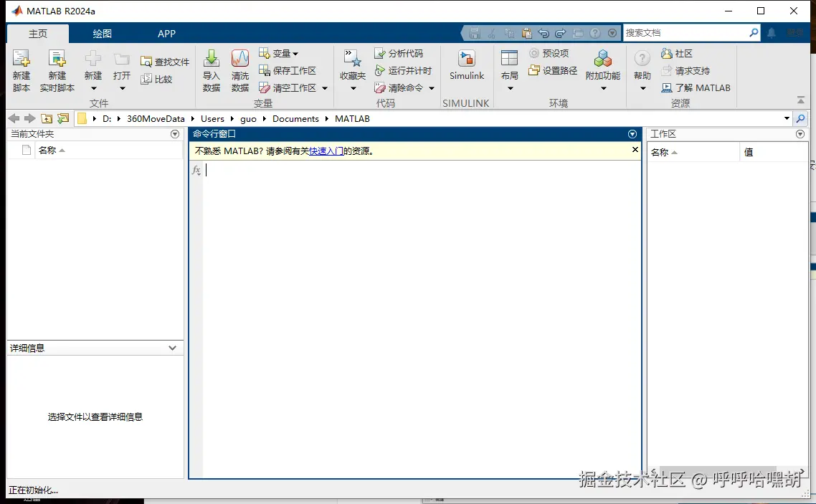This screenshot has height=504, width=816.
Task: Open the 快速入门 (Getting Started) link
Action: [x=326, y=151]
